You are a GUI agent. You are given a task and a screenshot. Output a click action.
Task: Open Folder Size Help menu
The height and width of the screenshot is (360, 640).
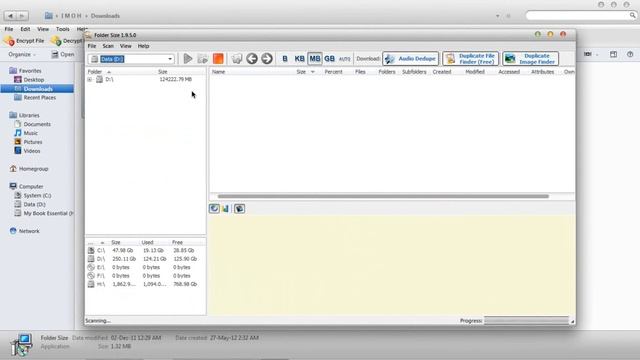[143, 46]
